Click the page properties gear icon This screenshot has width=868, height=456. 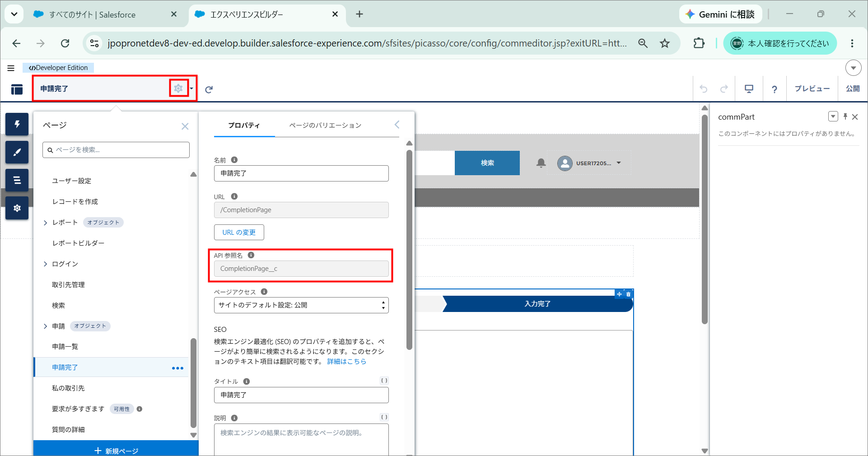(178, 88)
